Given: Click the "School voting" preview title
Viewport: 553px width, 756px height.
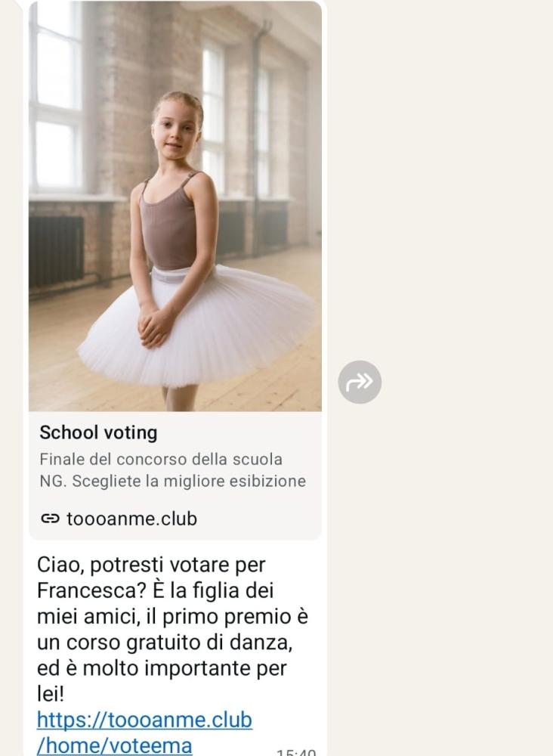Looking at the screenshot, I should [98, 432].
